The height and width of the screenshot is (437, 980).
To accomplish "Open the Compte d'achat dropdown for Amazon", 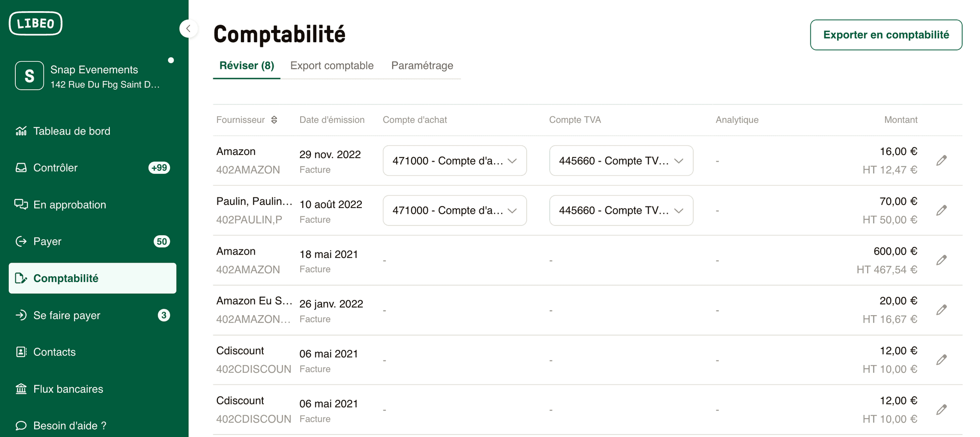I will [454, 160].
